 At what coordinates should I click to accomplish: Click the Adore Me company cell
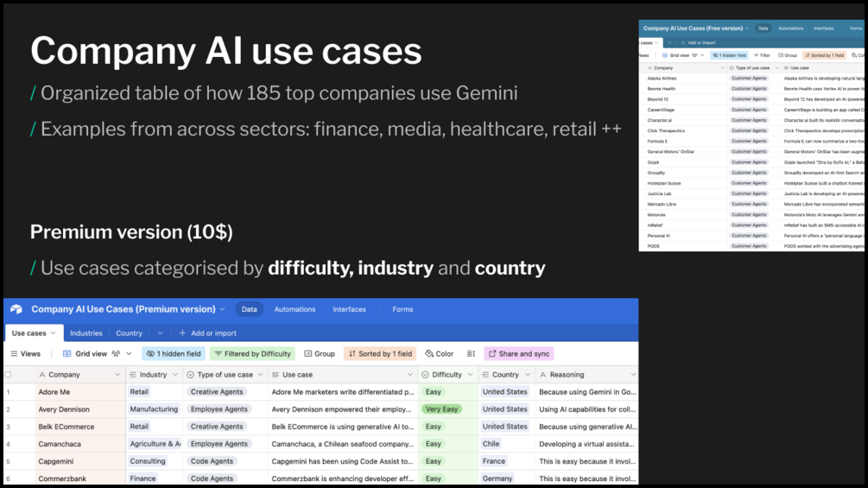click(80, 392)
